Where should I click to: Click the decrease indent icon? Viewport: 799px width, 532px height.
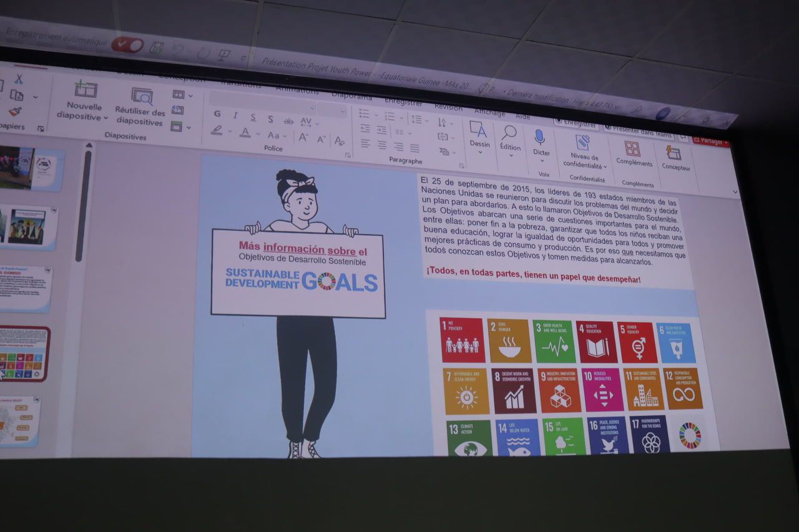[x=365, y=128]
